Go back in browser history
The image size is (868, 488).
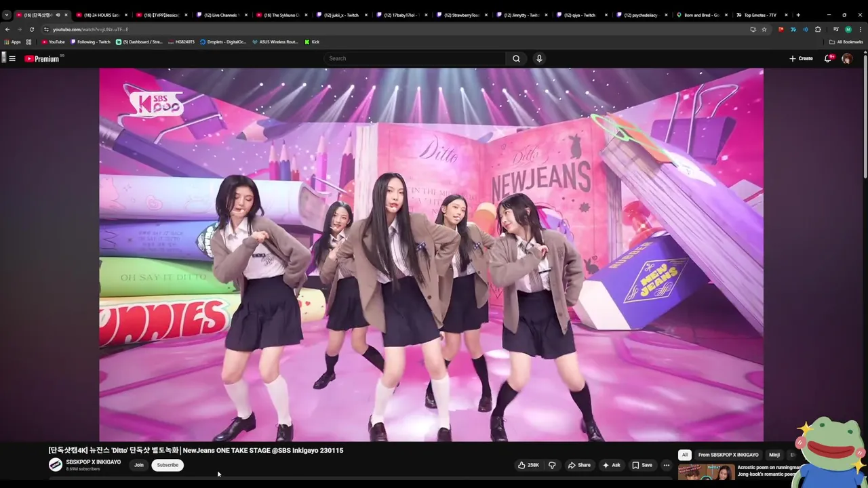(x=7, y=29)
